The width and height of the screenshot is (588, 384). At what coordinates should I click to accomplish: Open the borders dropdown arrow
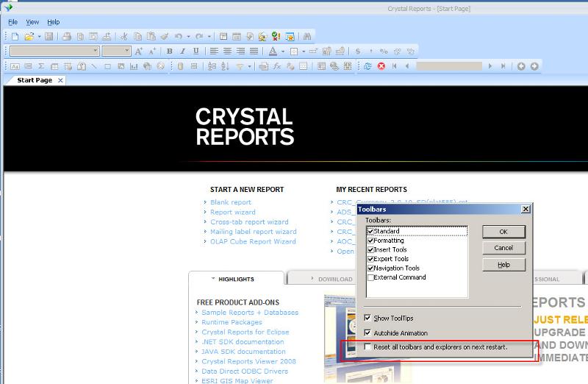click(x=304, y=51)
